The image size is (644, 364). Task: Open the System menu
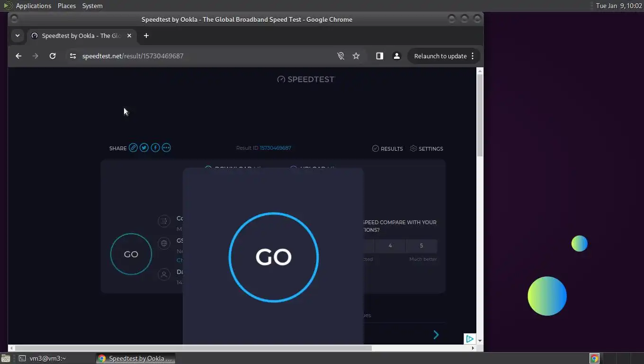tap(92, 6)
